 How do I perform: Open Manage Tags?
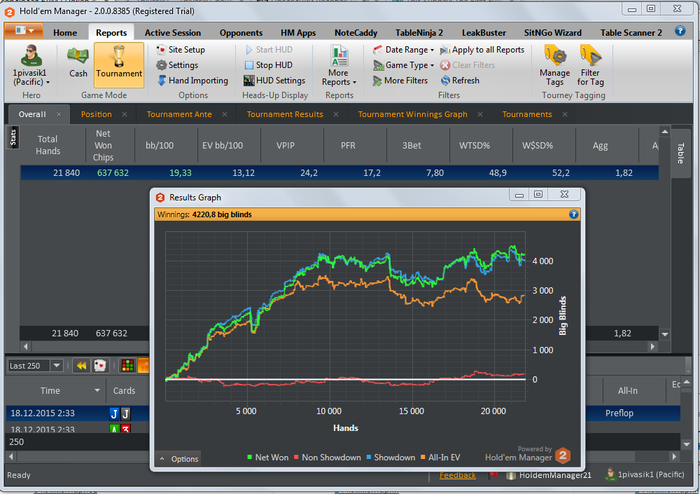click(x=554, y=66)
